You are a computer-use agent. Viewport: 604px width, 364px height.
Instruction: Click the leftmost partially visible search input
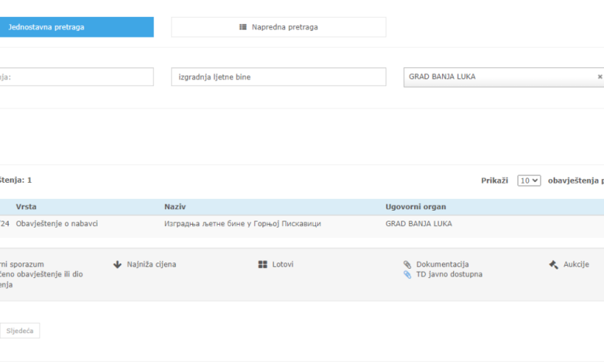click(76, 77)
